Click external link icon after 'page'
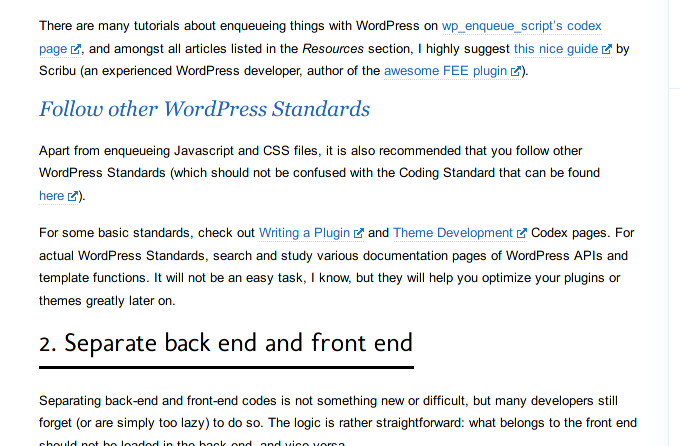The image size is (680, 446). click(75, 49)
